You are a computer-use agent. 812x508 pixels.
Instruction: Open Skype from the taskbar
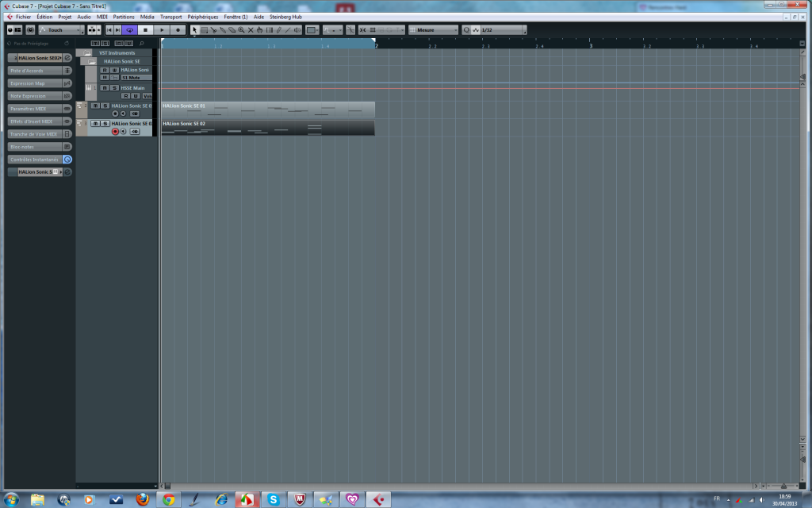click(x=274, y=500)
